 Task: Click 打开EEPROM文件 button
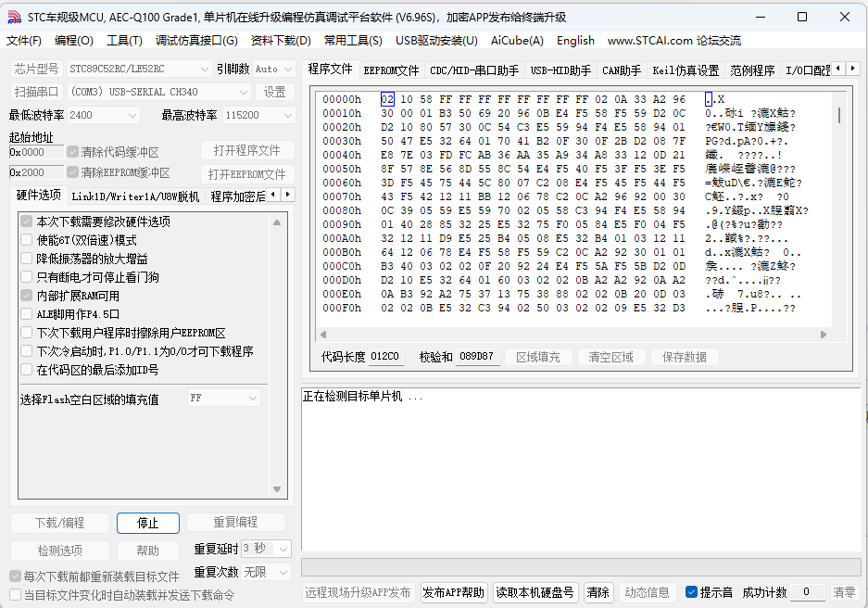247,174
